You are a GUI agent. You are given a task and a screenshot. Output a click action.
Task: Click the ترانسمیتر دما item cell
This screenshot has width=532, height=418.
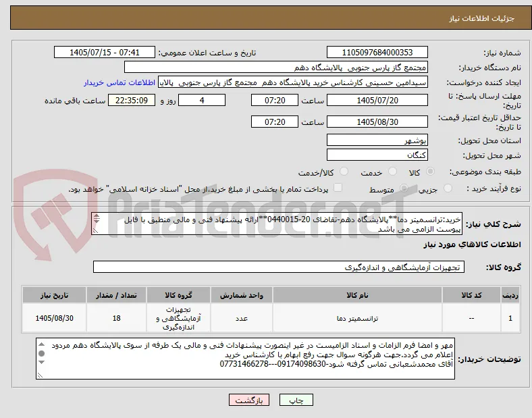(357, 318)
